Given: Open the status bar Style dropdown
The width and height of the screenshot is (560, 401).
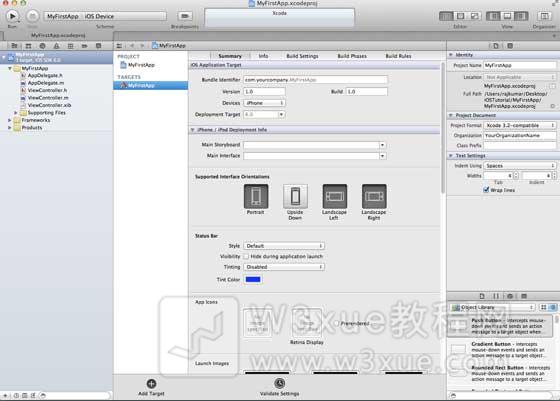Looking at the screenshot, I should tap(284, 246).
